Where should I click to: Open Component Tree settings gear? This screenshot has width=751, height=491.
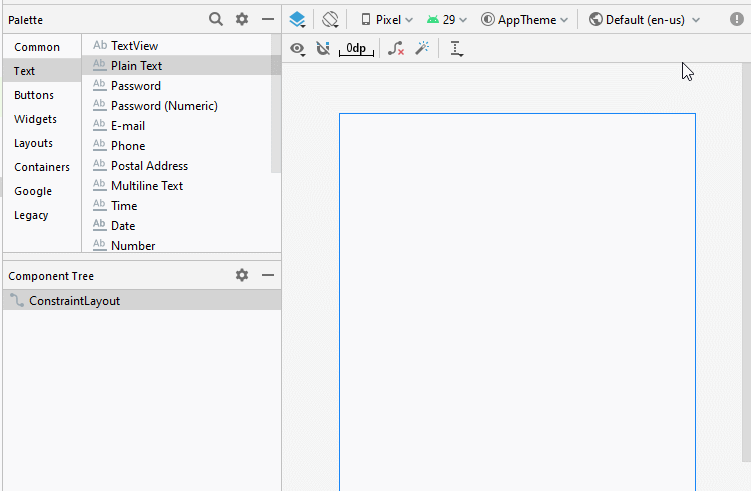point(242,275)
